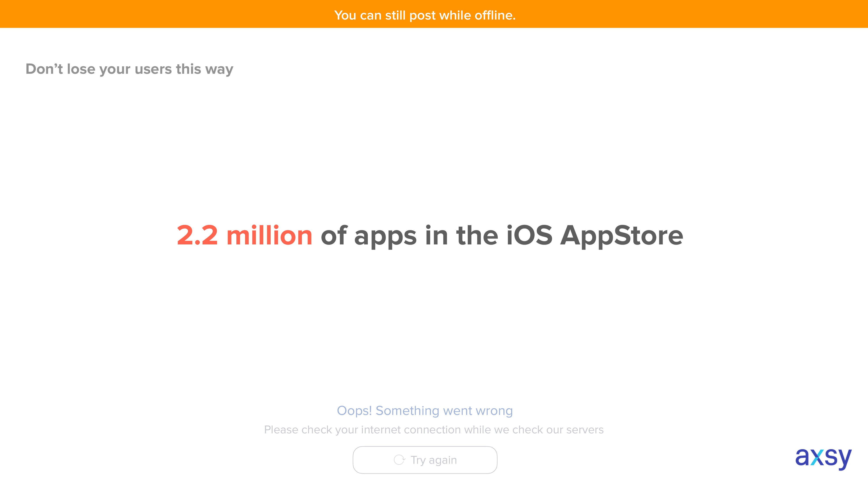Click 'Oops! Something went wrong' message
The width and height of the screenshot is (868, 488).
[x=425, y=411]
